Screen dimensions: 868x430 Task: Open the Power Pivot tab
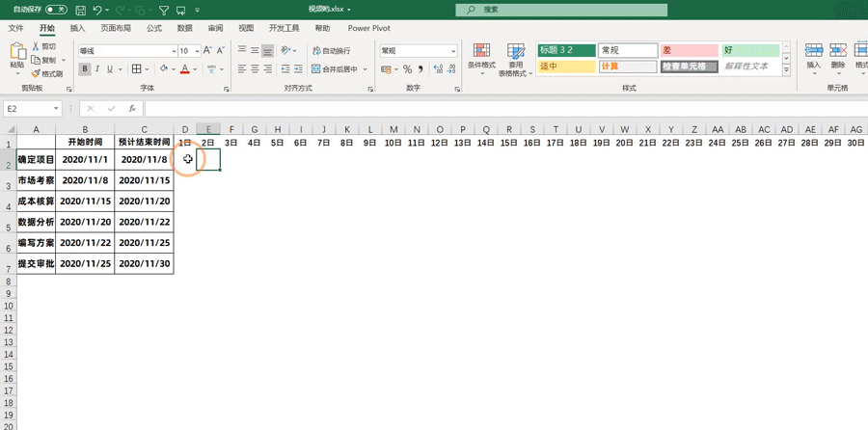pos(368,28)
